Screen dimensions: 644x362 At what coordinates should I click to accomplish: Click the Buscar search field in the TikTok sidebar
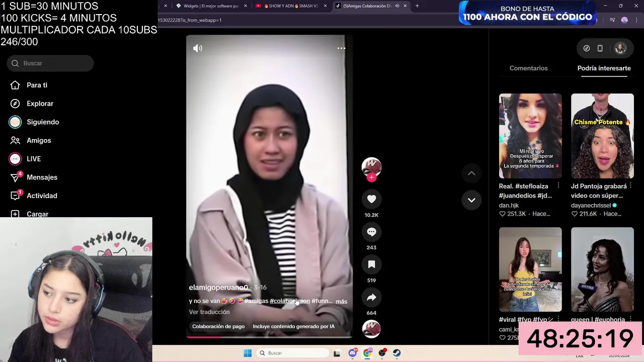(x=50, y=63)
